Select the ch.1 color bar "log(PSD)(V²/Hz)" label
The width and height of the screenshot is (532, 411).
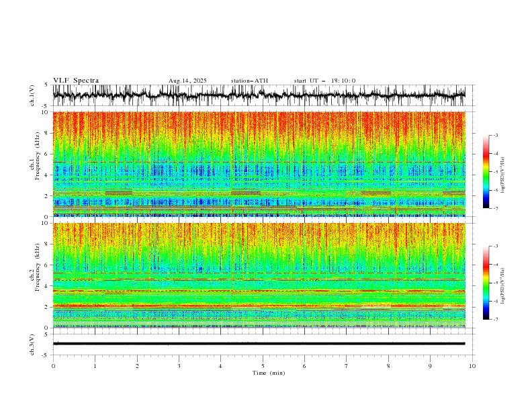pos(503,175)
